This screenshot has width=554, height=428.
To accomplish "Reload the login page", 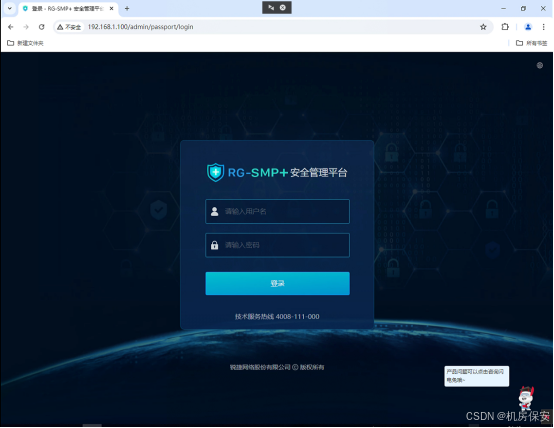I will tap(42, 27).
